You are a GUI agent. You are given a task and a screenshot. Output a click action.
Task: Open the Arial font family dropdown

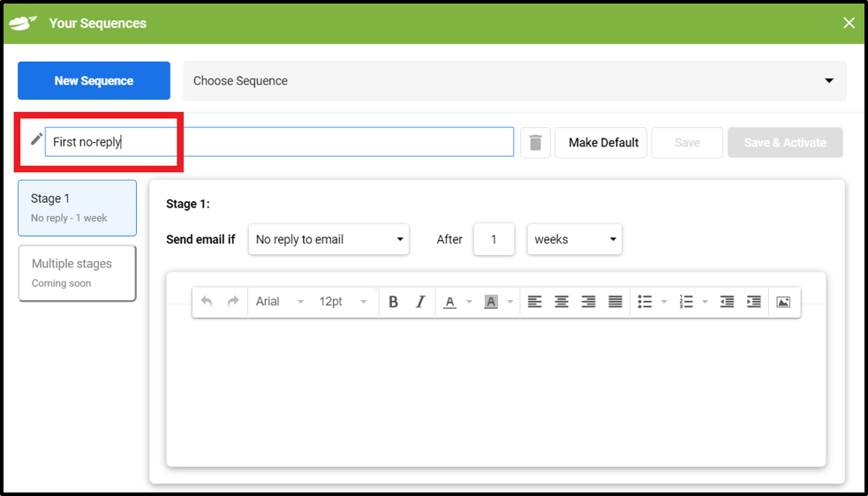coord(279,302)
